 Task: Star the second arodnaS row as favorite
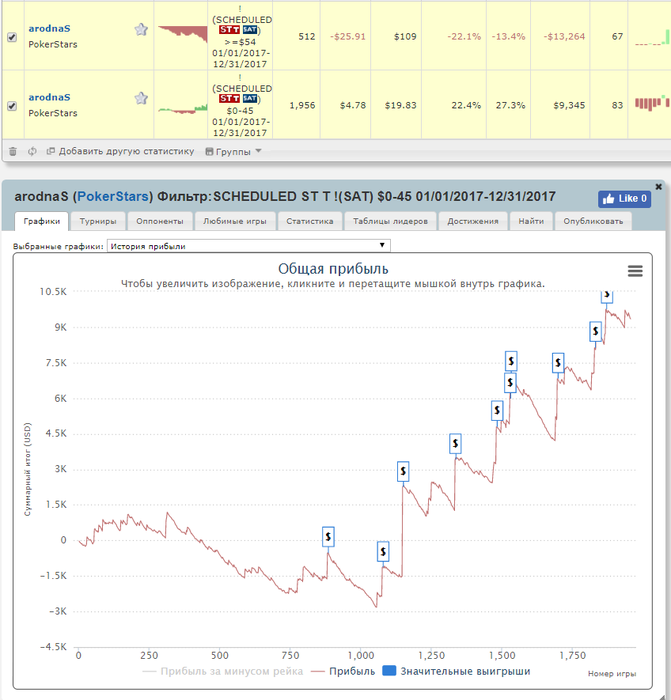point(141,98)
